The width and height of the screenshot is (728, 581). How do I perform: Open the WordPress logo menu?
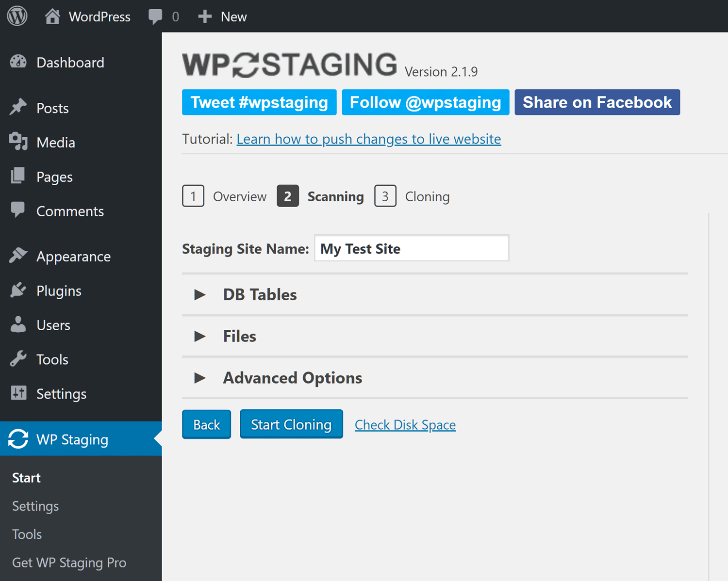click(x=17, y=16)
